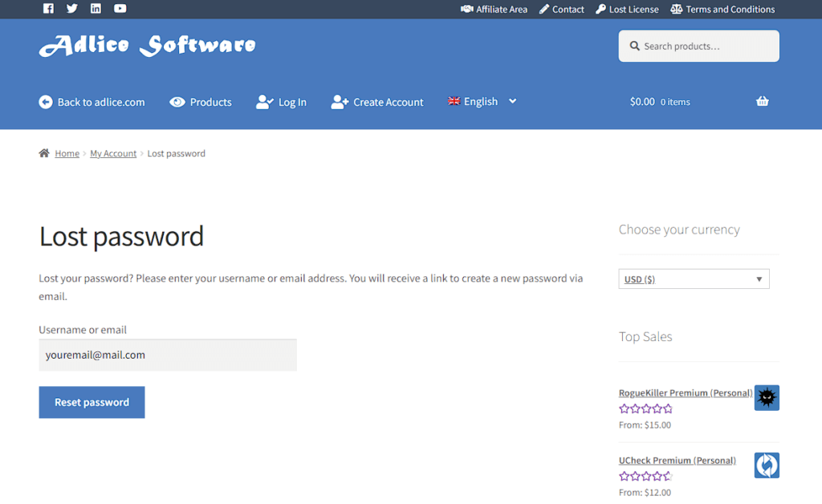
Task: Open the Products menu item
Action: coord(201,102)
